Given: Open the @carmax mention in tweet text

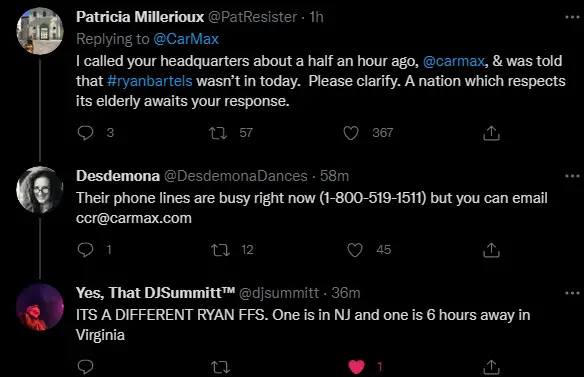Looking at the screenshot, I should (x=454, y=61).
